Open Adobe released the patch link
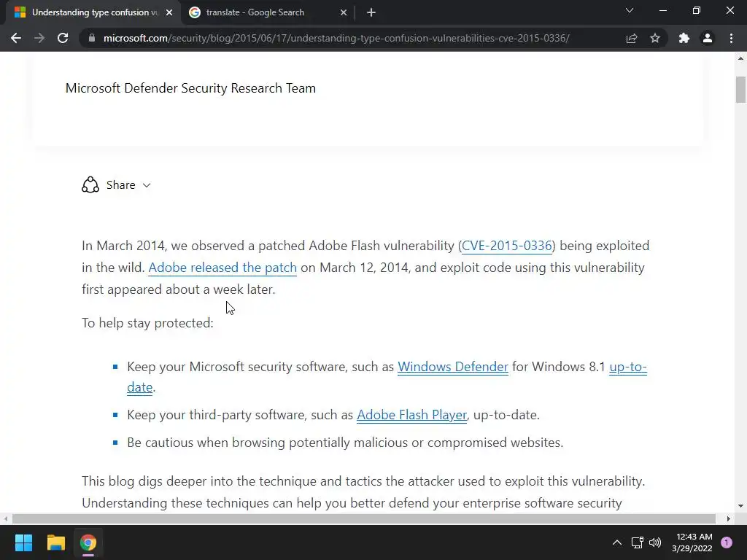This screenshot has height=560, width=747. (222, 268)
